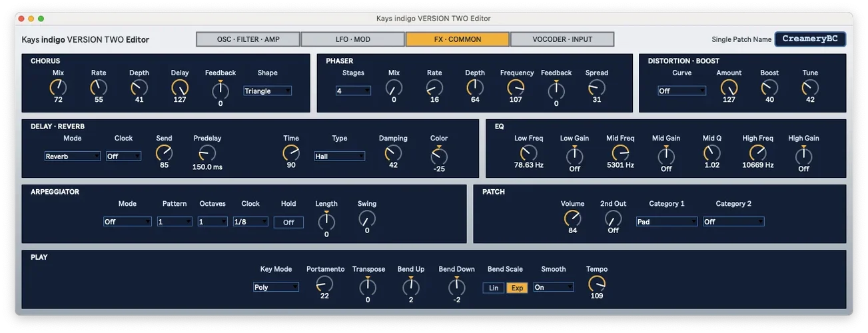
Task: Open the Delay Reverb Mode dropdown
Action: click(73, 157)
